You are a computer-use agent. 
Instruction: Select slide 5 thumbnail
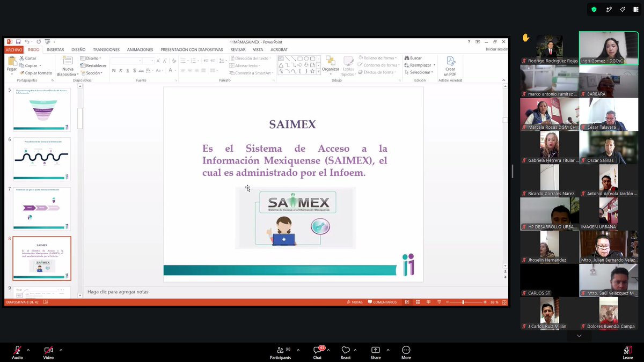pos(41,109)
